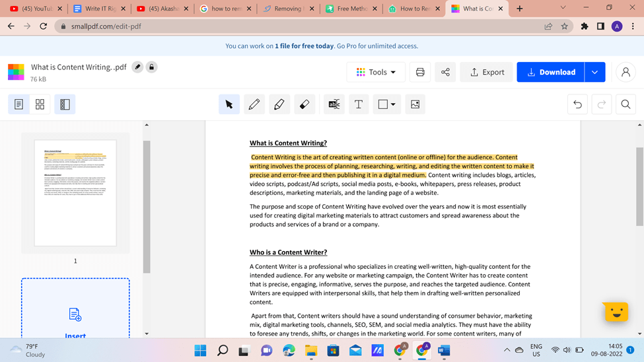Viewport: 644px width, 362px height.
Task: Show hidden system tray icons
Action: click(507, 350)
